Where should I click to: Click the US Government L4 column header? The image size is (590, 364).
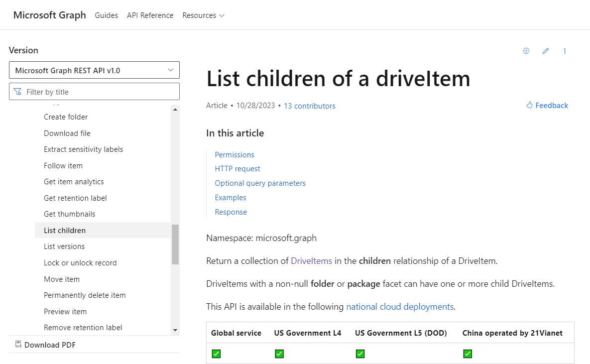pos(307,333)
